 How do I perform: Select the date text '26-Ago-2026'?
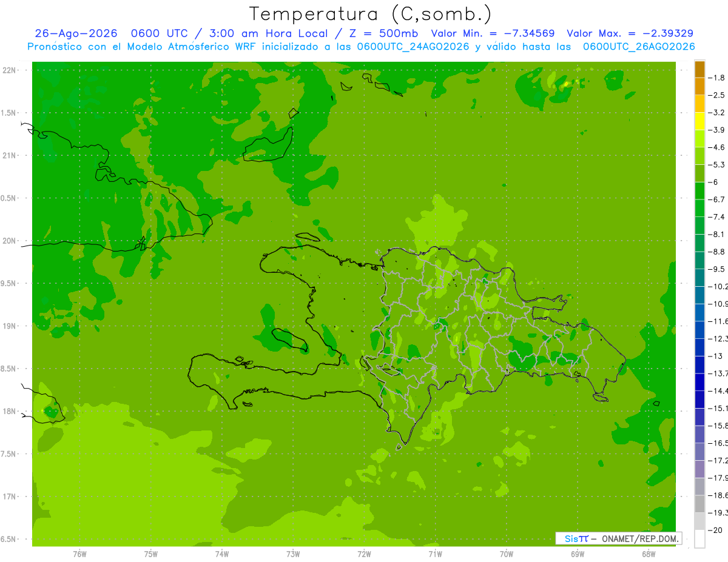pos(76,33)
